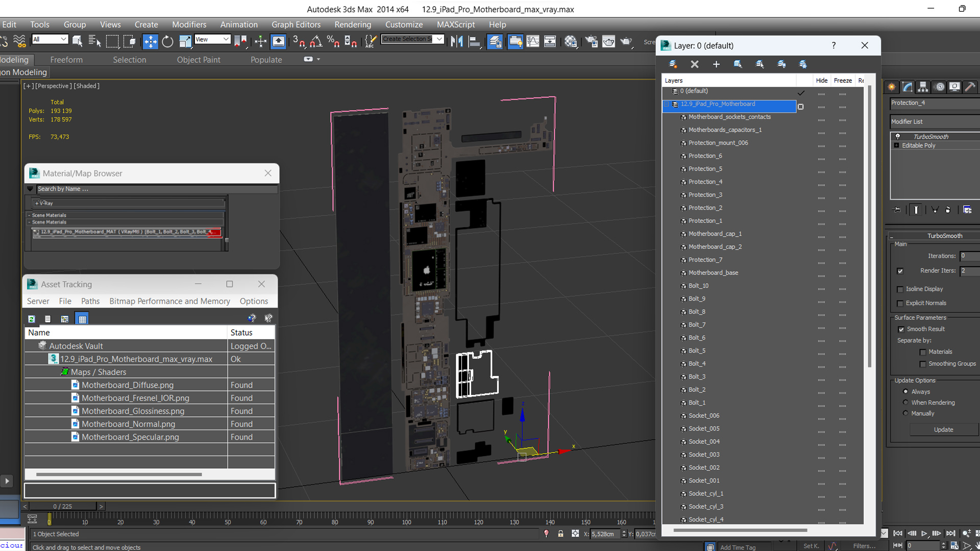
Task: Toggle the Render Iters checkbox
Action: (x=900, y=271)
